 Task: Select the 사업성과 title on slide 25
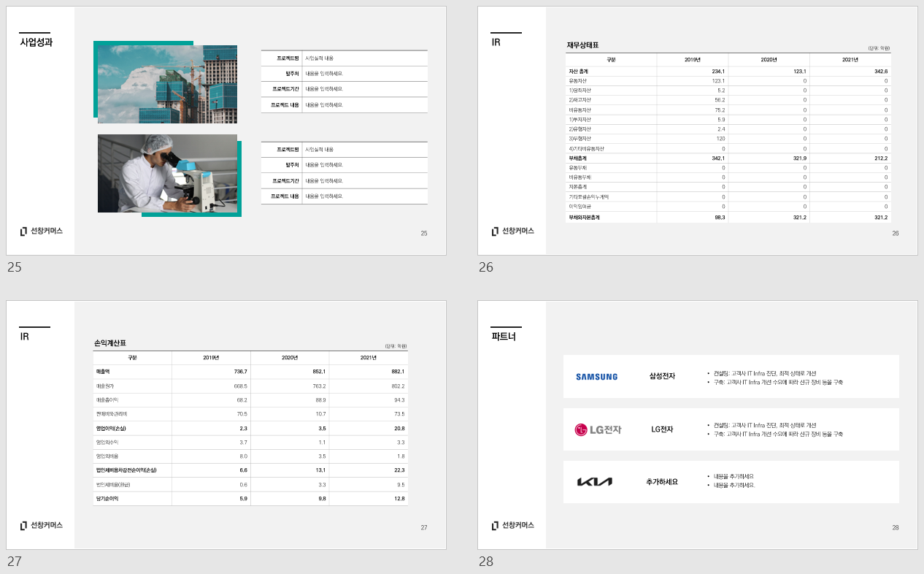tap(36, 42)
